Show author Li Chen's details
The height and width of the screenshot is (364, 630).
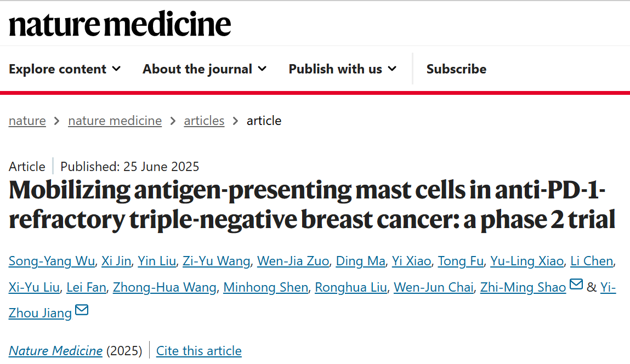coord(592,261)
